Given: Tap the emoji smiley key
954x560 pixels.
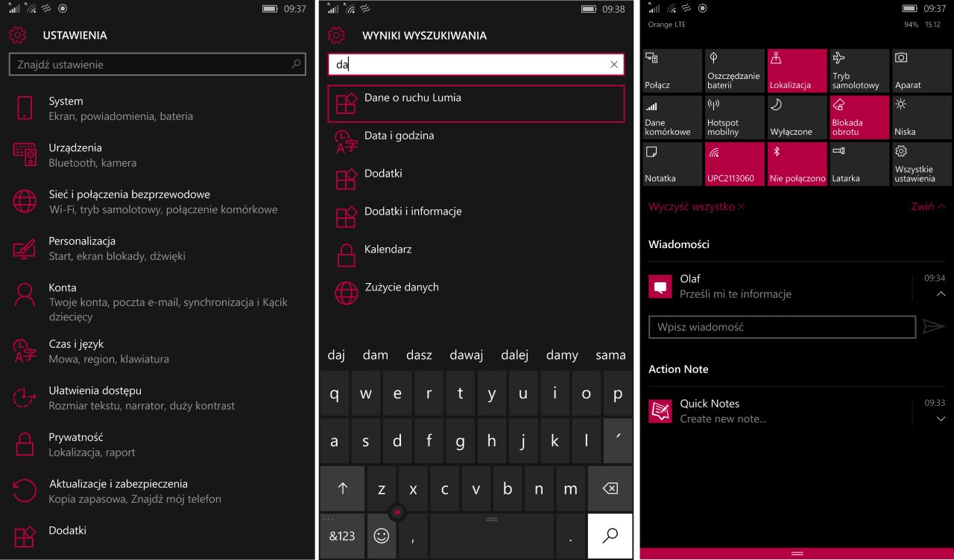Looking at the screenshot, I should pos(382,535).
